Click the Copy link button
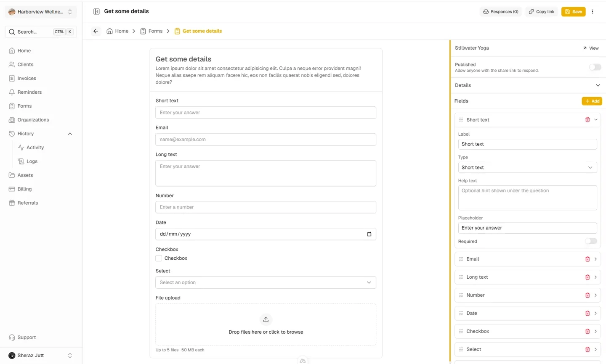Viewport: 606px width, 364px height. pos(542,12)
